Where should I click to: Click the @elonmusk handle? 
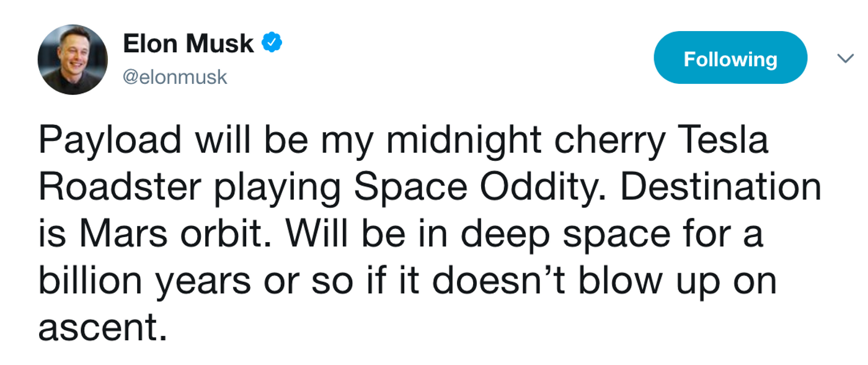pos(175,77)
